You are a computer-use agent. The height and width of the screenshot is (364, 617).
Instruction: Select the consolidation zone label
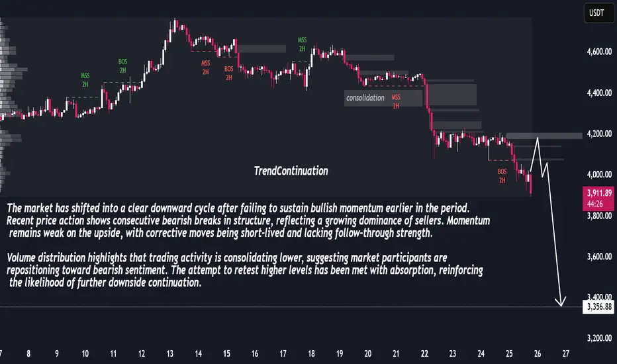[365, 98]
